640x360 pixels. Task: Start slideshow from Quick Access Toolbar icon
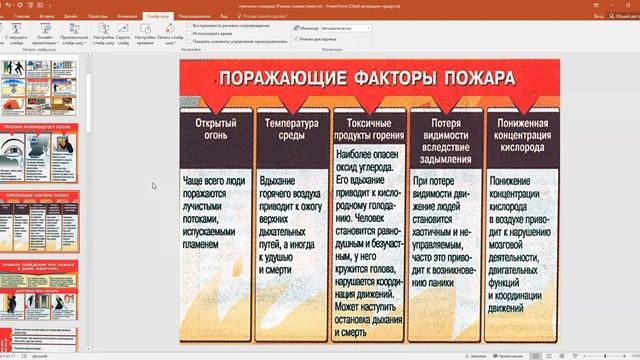(x=30, y=5)
